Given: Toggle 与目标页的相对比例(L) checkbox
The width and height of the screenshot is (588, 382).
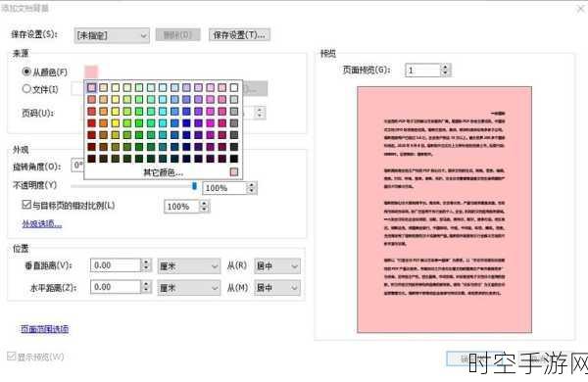Looking at the screenshot, I should pyautogui.click(x=26, y=205).
